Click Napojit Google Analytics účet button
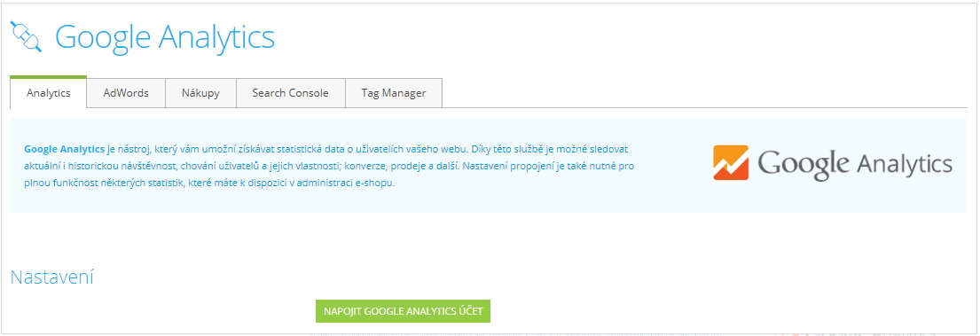 [404, 311]
